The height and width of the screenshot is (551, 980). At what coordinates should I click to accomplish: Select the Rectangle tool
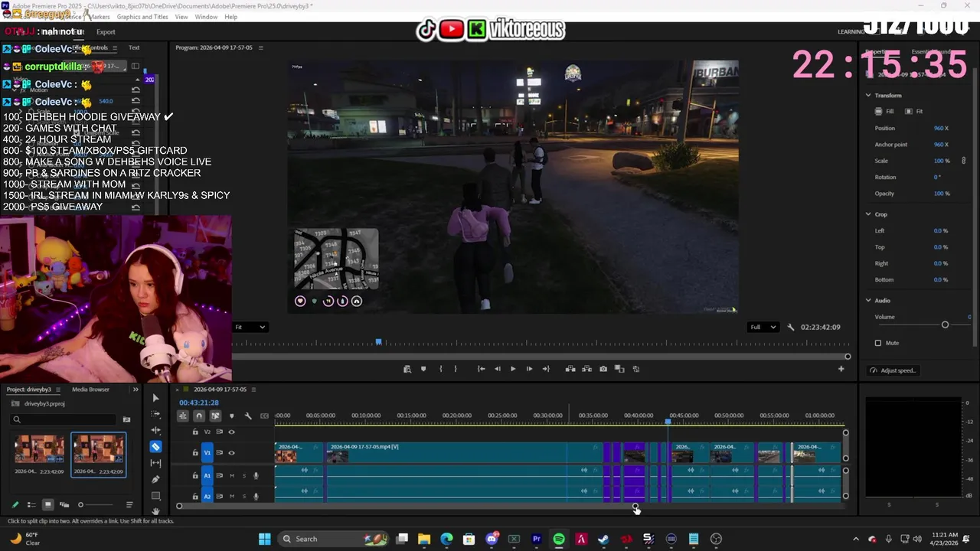coord(155,496)
